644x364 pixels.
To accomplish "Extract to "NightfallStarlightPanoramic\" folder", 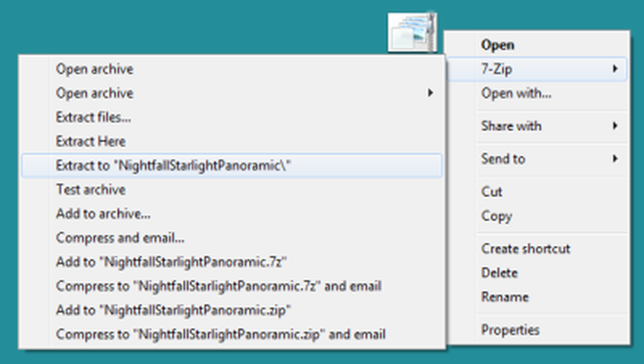I will pyautogui.click(x=232, y=166).
